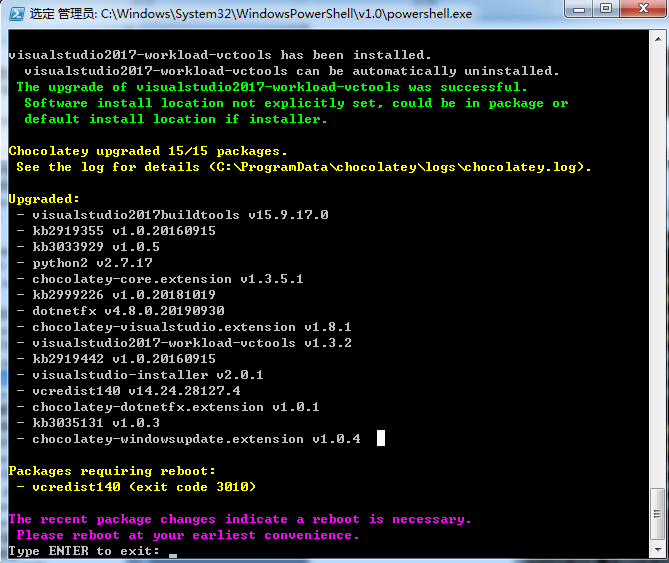The width and height of the screenshot is (669, 563).
Task: Select the 'Chocolatey upgraded 15/15 packages.' line
Action: click(148, 151)
